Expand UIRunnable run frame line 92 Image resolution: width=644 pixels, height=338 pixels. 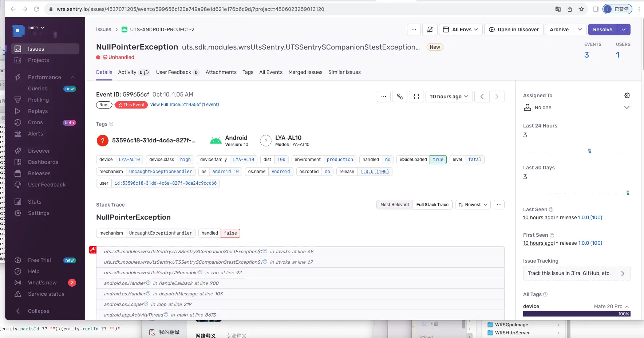[300, 273]
